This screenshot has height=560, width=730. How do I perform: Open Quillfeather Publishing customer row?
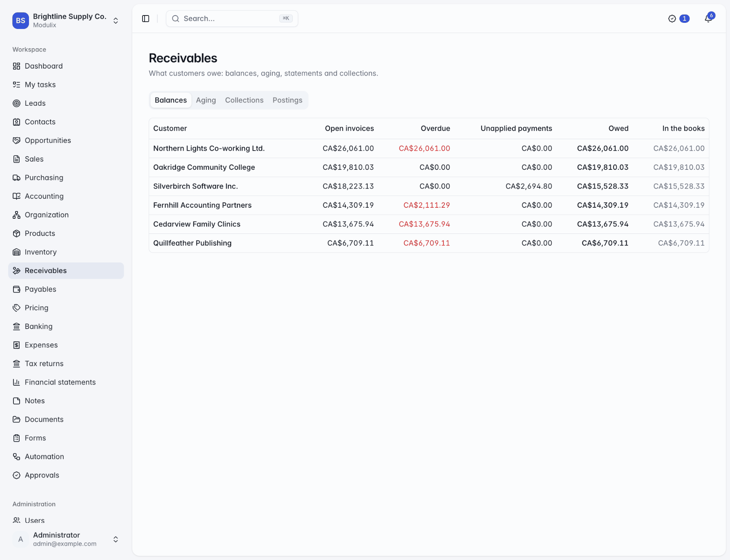[x=429, y=243]
